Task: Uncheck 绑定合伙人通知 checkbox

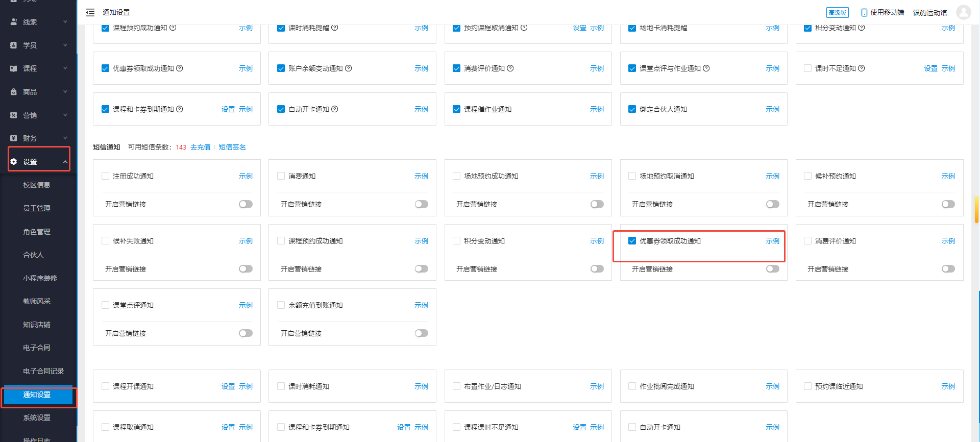Action: point(632,109)
